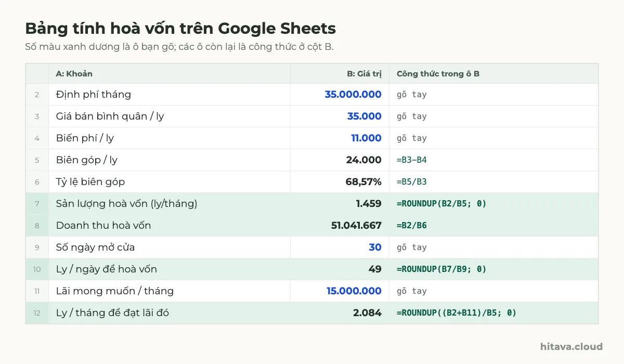Select the cell 'Số ngày mở cửa'
The image size is (624, 364).
(170, 248)
